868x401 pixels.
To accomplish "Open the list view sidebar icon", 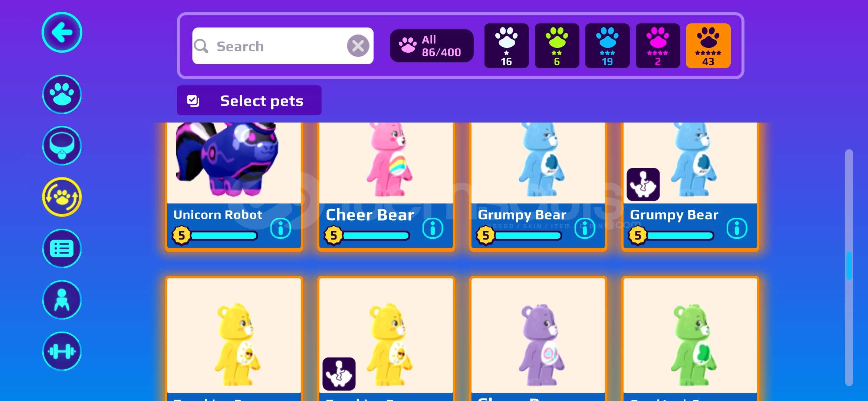I will (62, 248).
